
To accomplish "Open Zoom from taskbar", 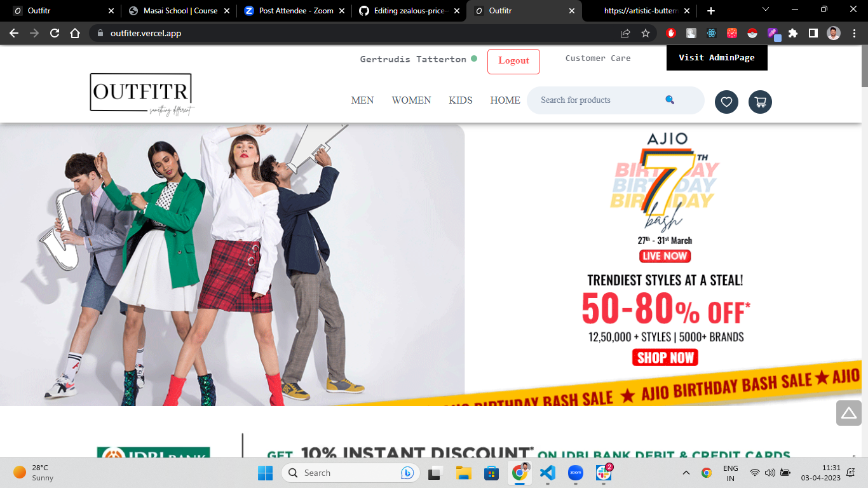I will coord(575,473).
